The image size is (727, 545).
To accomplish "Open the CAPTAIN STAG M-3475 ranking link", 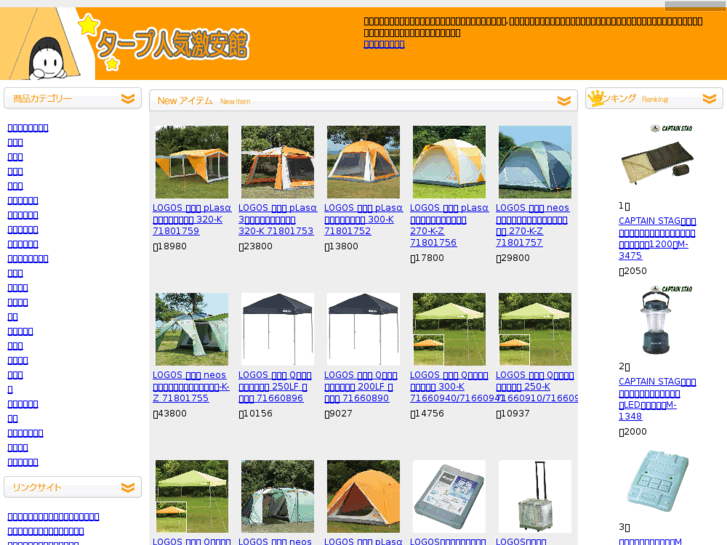I will (x=657, y=238).
